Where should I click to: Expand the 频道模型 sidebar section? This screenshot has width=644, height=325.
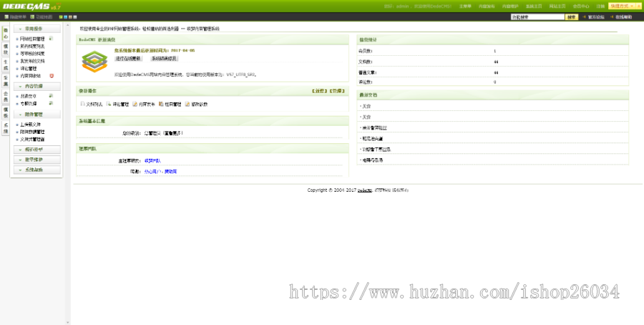(x=37, y=150)
